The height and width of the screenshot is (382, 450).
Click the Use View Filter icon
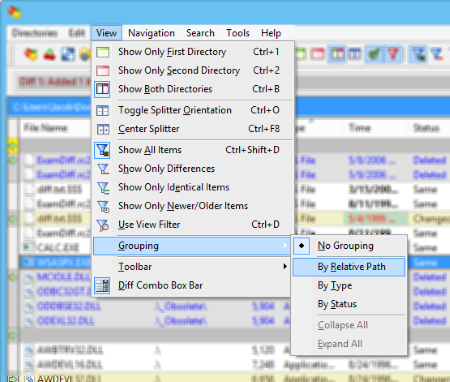pos(103,225)
